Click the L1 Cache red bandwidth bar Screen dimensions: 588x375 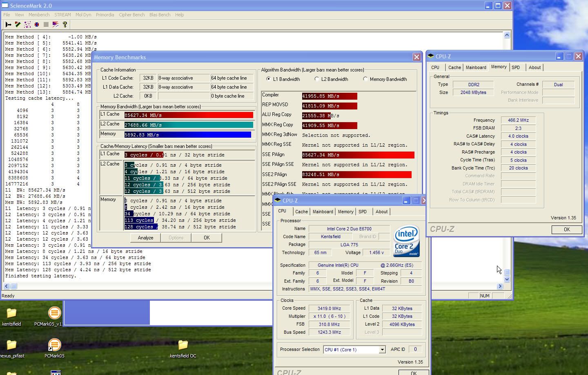point(189,115)
